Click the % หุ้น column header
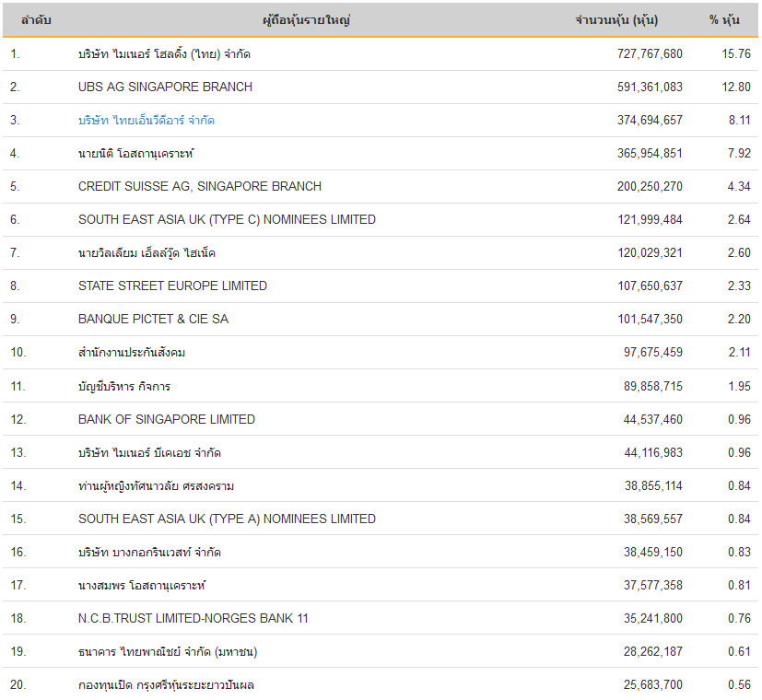The height and width of the screenshot is (700, 762). 724,20
